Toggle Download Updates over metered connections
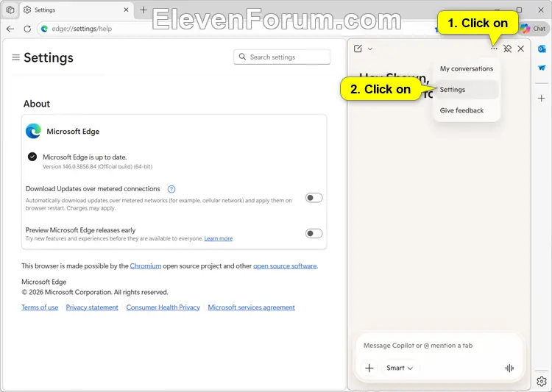This screenshot has height=392, width=552. pyautogui.click(x=314, y=198)
